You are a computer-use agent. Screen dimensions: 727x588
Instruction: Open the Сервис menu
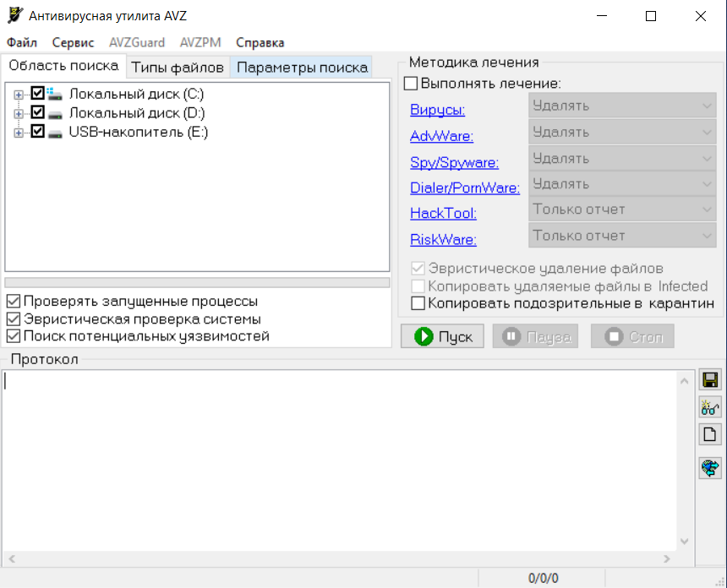click(x=73, y=42)
